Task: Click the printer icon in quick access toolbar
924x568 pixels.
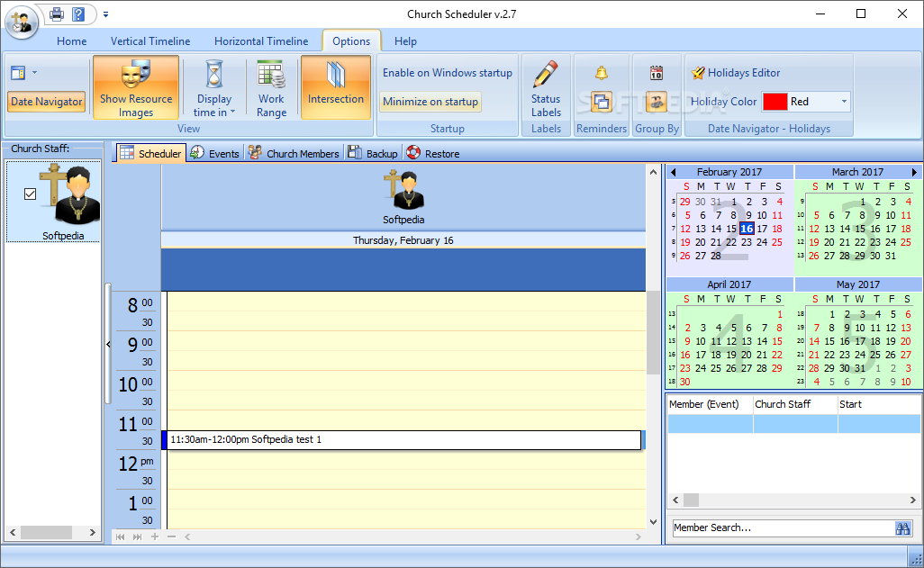Action: point(57,14)
